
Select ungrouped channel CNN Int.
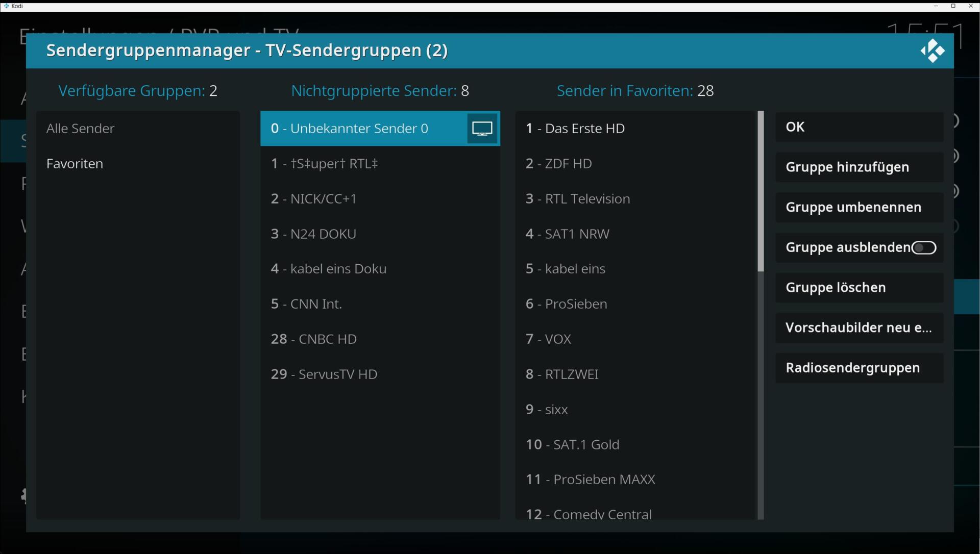click(x=380, y=304)
